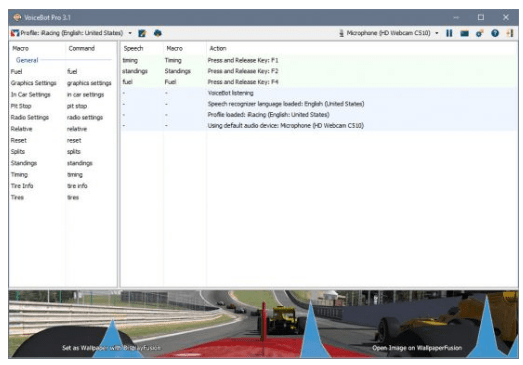Image resolution: width=523 pixels, height=365 pixels.
Task: Click the edit profile pencil icon
Action: pyautogui.click(x=142, y=33)
